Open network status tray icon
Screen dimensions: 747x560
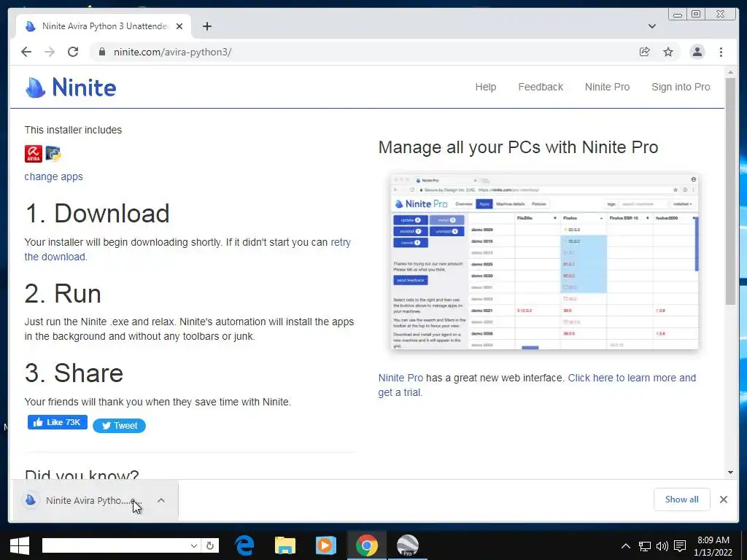(x=645, y=545)
